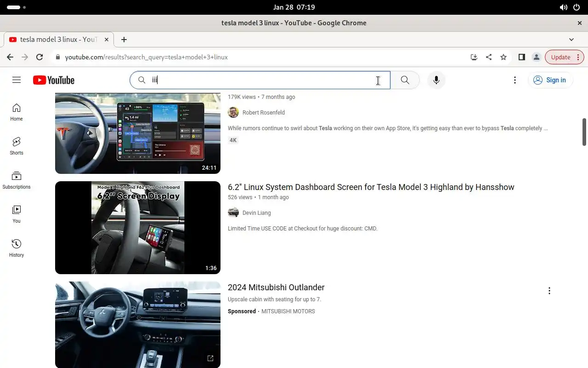
Task: Open a new browser tab
Action: [124, 40]
